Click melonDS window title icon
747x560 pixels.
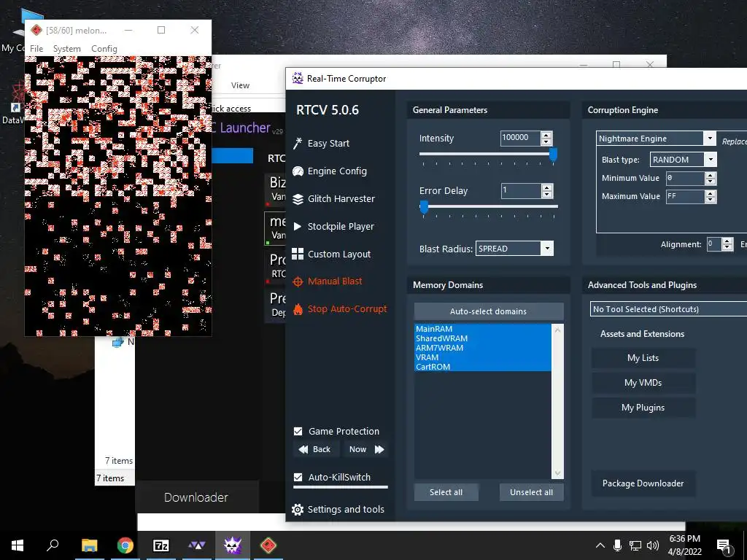pyautogui.click(x=36, y=31)
